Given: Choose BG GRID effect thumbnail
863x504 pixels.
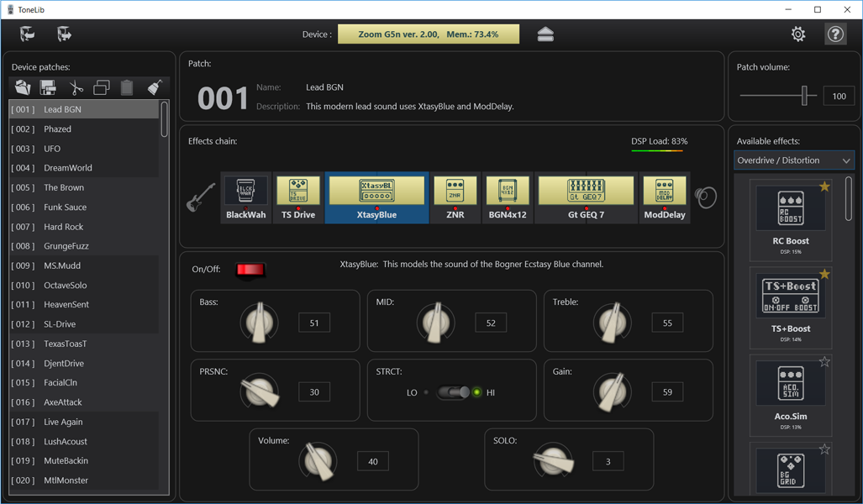Looking at the screenshot, I should coord(791,470).
